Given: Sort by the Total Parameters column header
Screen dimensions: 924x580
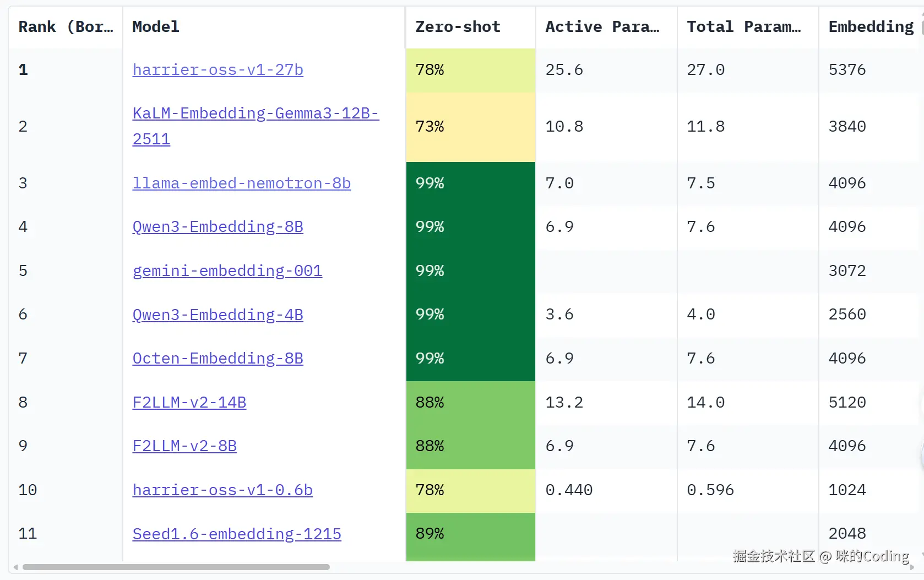Looking at the screenshot, I should tap(748, 27).
